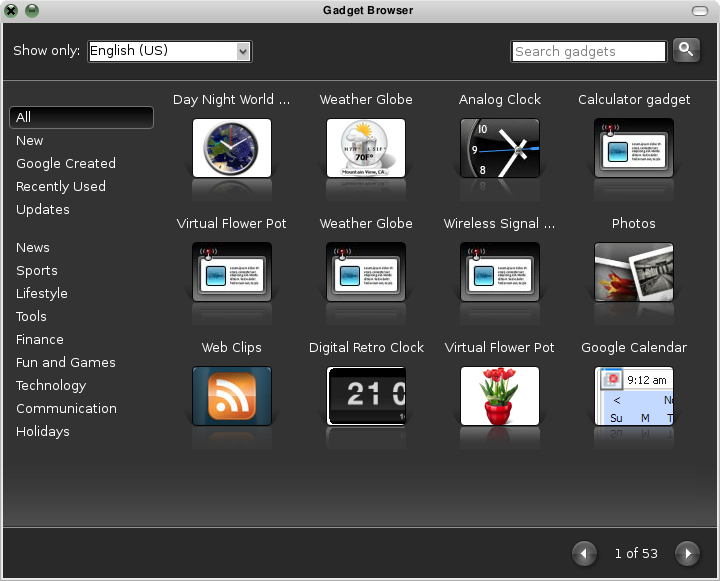
Task: Pick the Virtual Flower Pot placeholder icon
Action: 232,272
